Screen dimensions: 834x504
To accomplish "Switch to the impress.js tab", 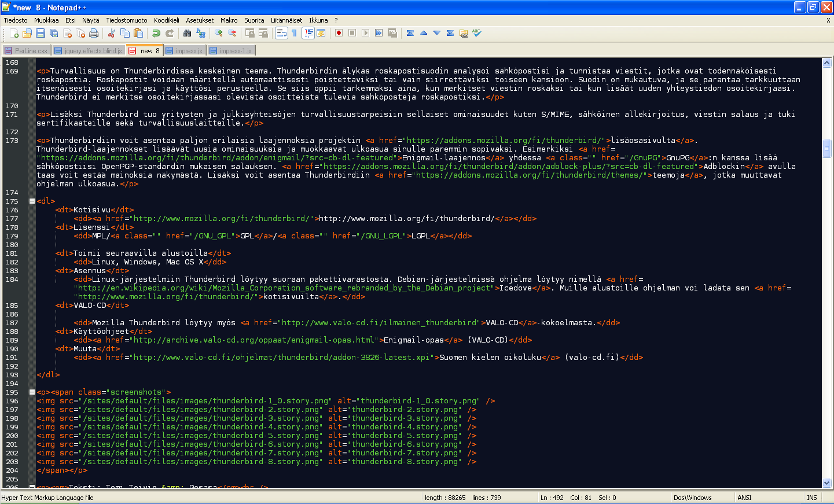I will click(x=184, y=51).
